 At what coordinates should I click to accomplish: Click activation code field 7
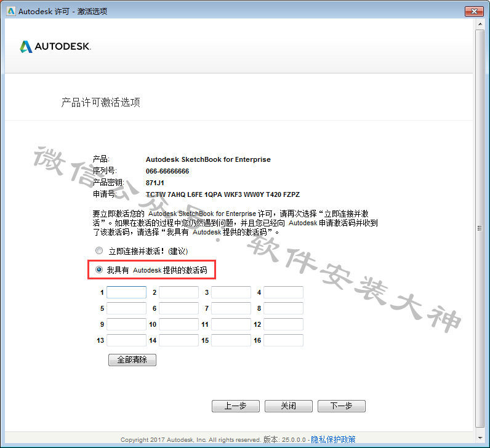coord(231,308)
